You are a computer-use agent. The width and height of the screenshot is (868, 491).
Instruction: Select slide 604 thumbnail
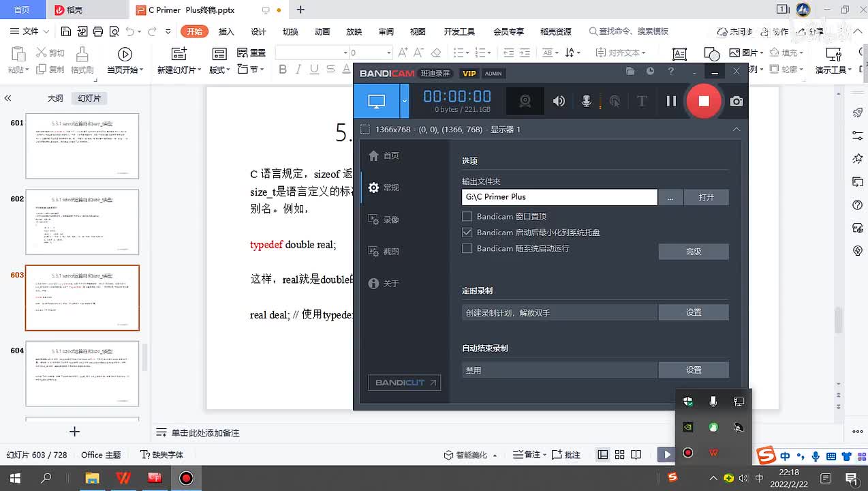[x=82, y=374]
